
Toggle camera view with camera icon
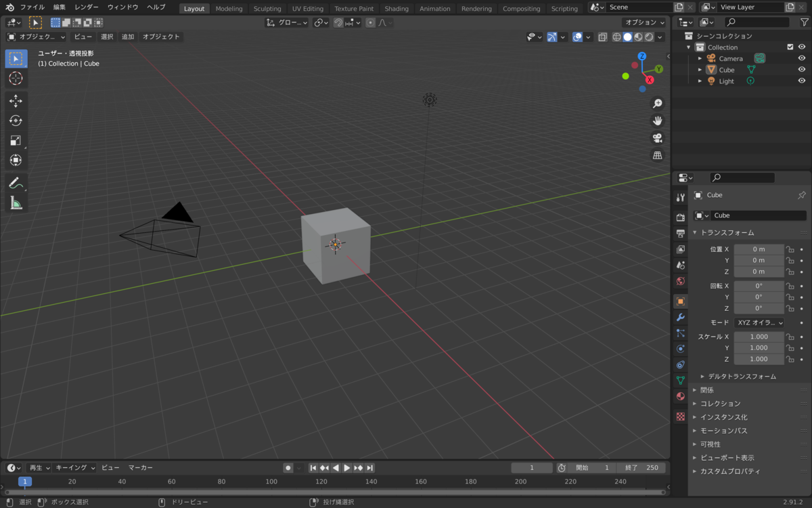pos(657,138)
